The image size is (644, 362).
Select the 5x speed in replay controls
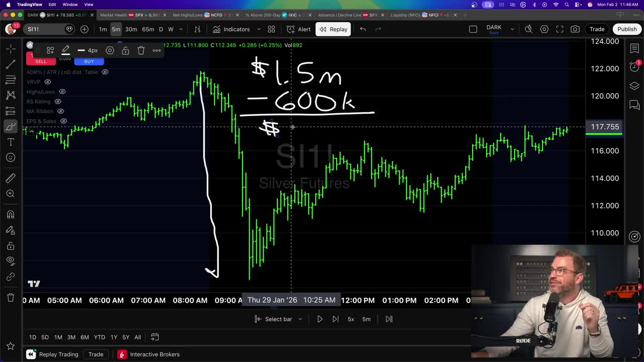pos(351,319)
